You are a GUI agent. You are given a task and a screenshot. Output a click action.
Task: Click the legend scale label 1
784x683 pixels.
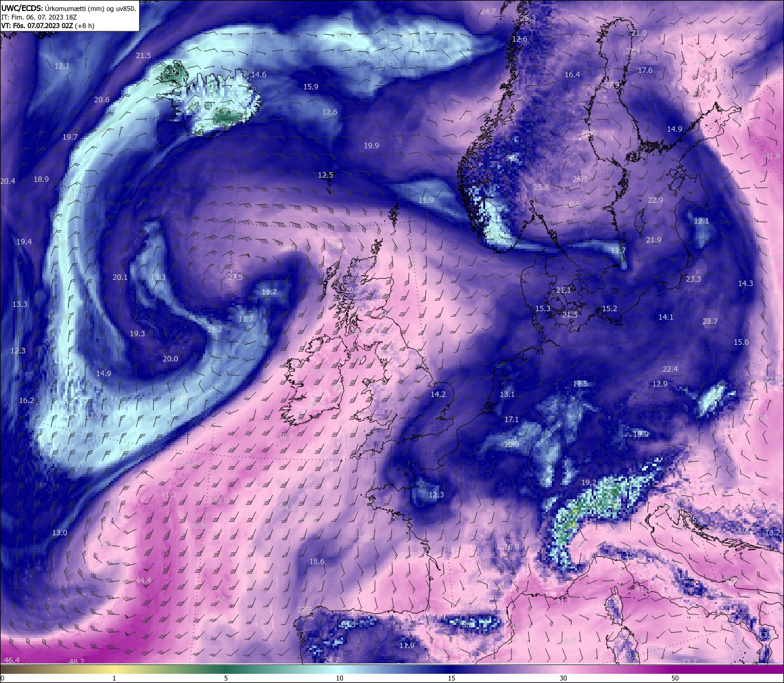point(115,679)
